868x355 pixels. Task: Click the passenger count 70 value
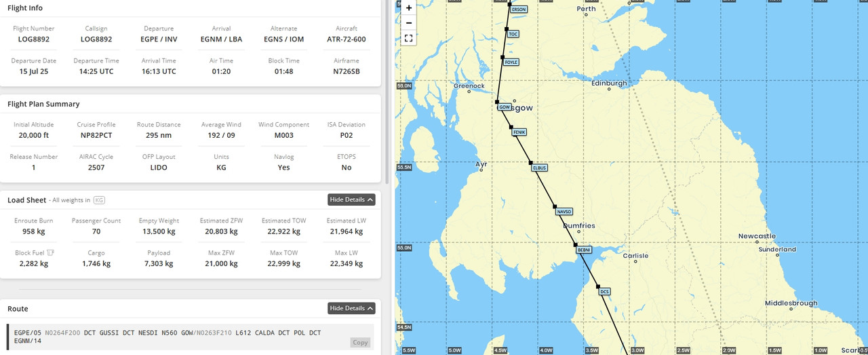(x=96, y=231)
